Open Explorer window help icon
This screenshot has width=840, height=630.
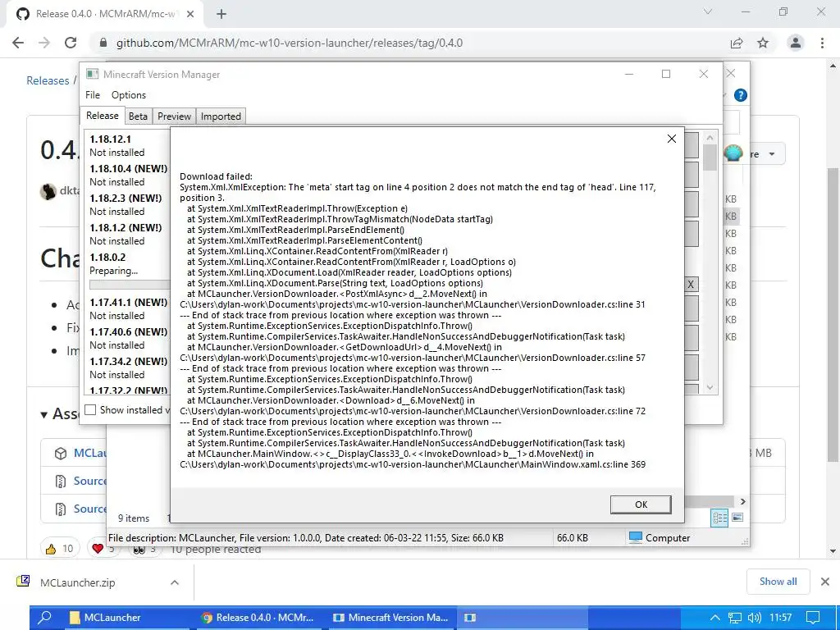[x=741, y=95]
